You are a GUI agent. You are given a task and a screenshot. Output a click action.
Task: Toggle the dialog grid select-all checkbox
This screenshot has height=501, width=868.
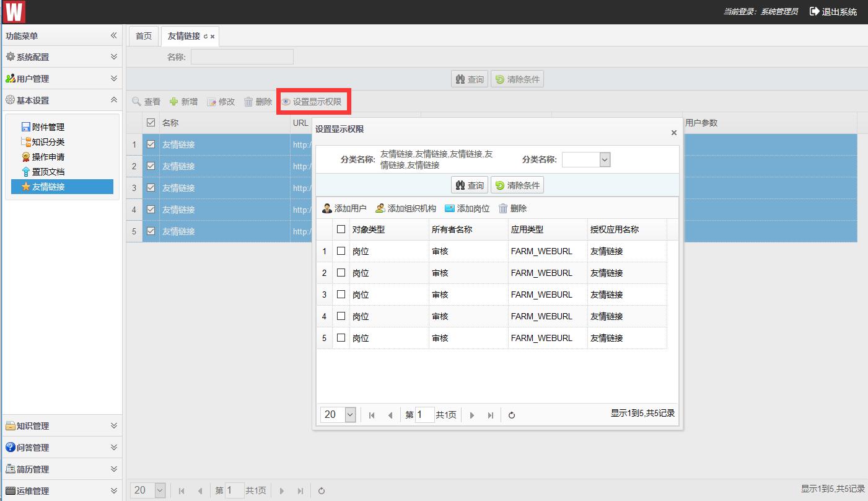coord(341,229)
